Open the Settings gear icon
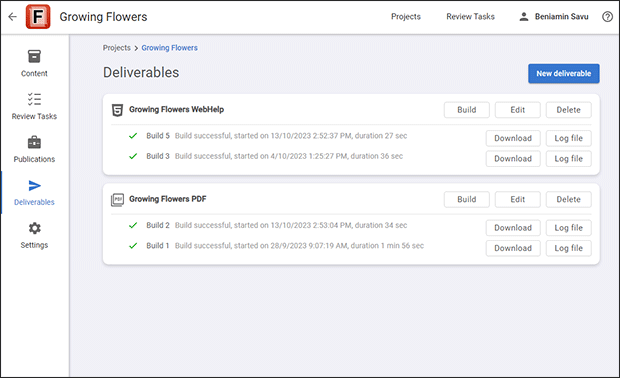The width and height of the screenshot is (620, 378). [34, 228]
